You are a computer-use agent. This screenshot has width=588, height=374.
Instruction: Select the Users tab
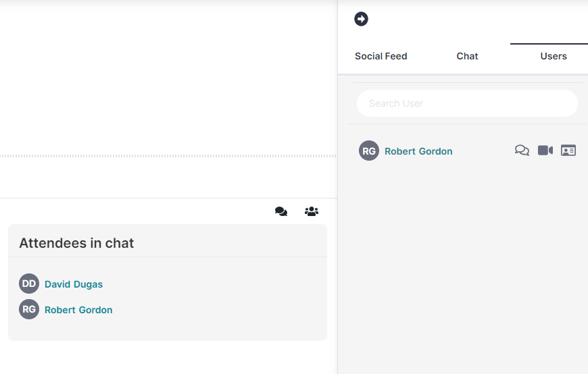[553, 56]
